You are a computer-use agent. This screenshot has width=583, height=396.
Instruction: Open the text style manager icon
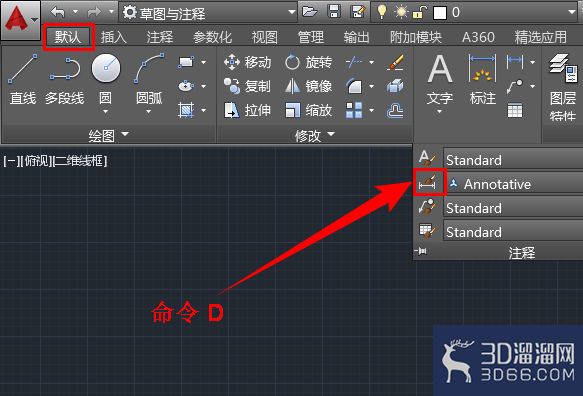pos(427,159)
